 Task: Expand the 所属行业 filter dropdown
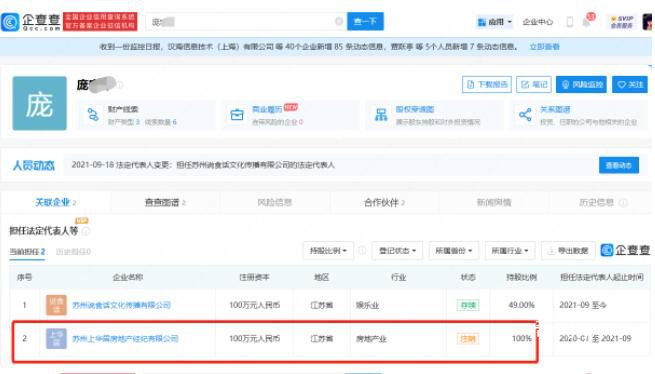click(x=510, y=251)
